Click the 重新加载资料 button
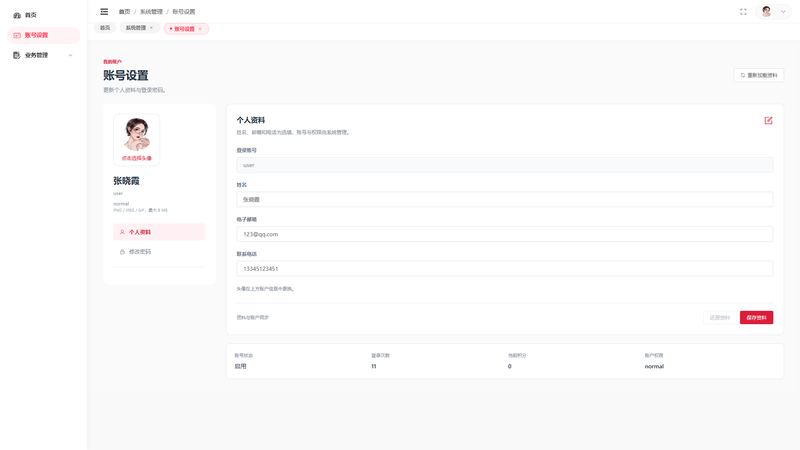This screenshot has height=450, width=800. [x=759, y=76]
